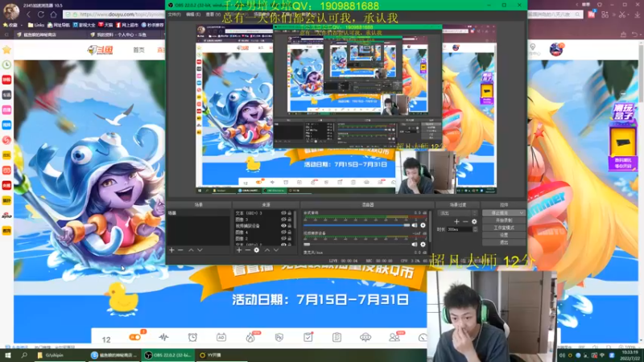Click the favorites star in browser sidebar
This screenshot has width=644, height=362.
point(6,50)
